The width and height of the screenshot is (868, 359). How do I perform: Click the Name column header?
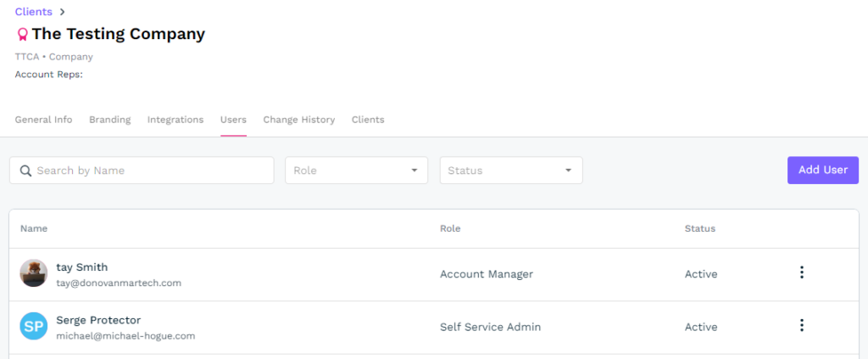[x=34, y=228]
